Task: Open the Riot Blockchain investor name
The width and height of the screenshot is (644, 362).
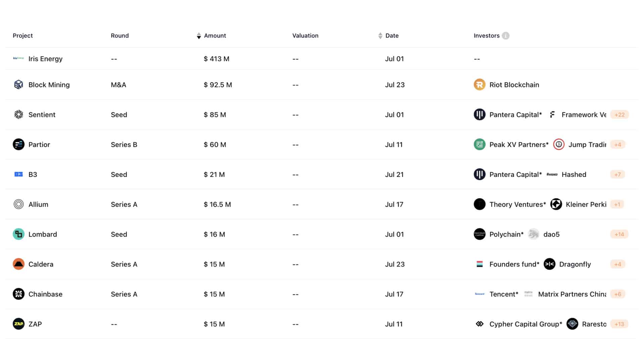Action: point(514,85)
